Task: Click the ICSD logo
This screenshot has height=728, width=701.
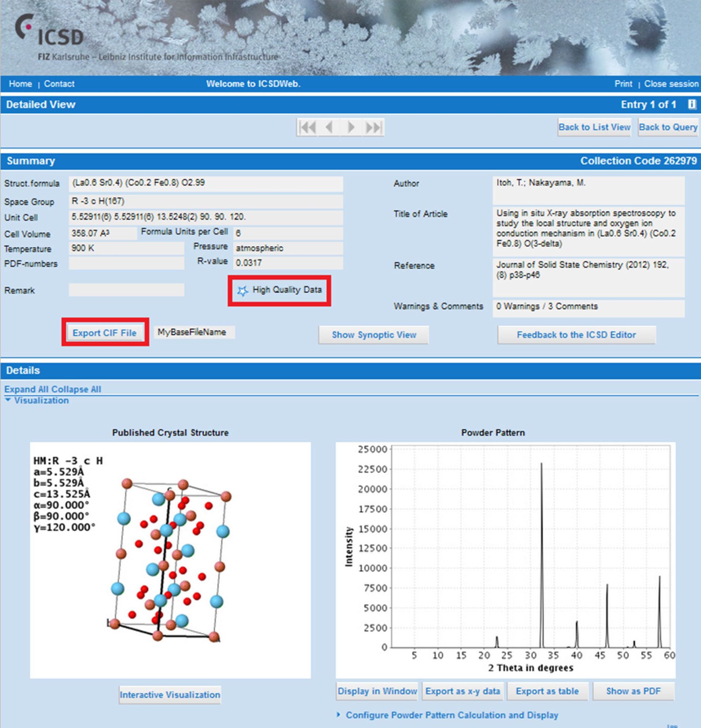Action: point(49,30)
